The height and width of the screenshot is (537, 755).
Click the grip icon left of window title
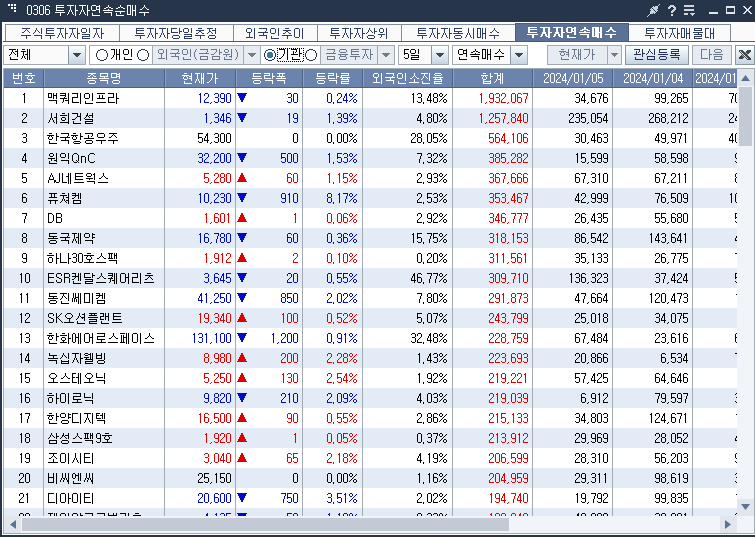coord(13,8)
